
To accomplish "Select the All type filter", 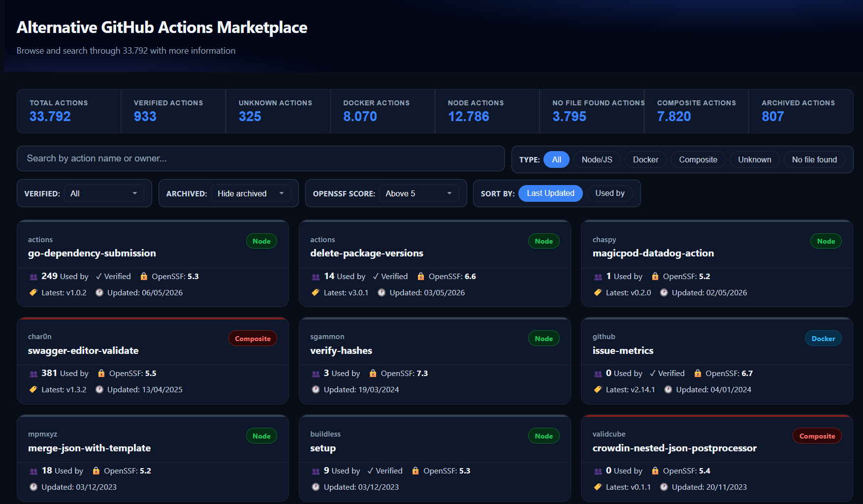I will [x=556, y=159].
